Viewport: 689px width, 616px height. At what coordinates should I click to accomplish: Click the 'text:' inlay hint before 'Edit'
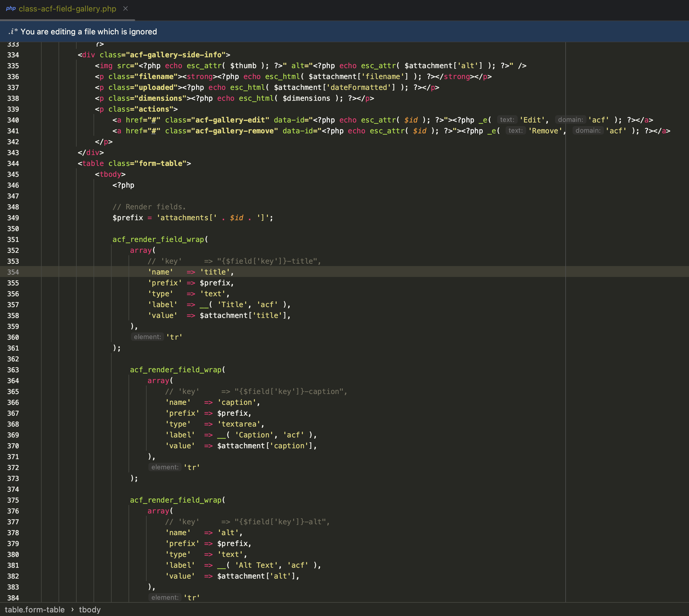point(507,120)
